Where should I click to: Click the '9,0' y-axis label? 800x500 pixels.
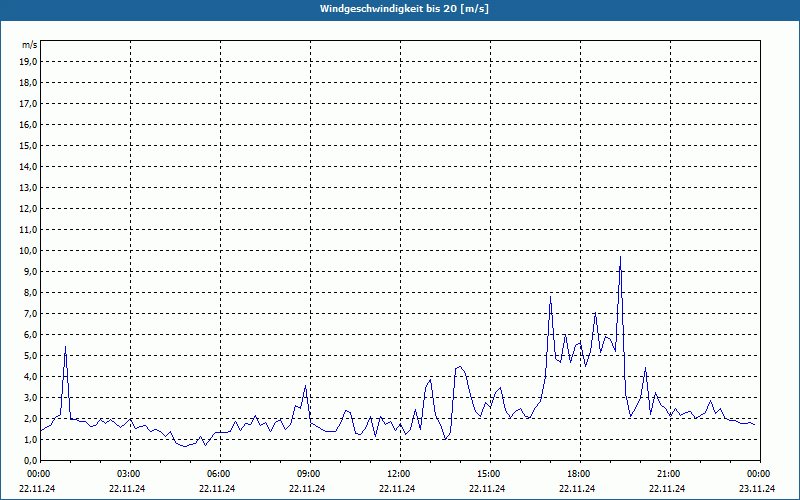pos(30,271)
